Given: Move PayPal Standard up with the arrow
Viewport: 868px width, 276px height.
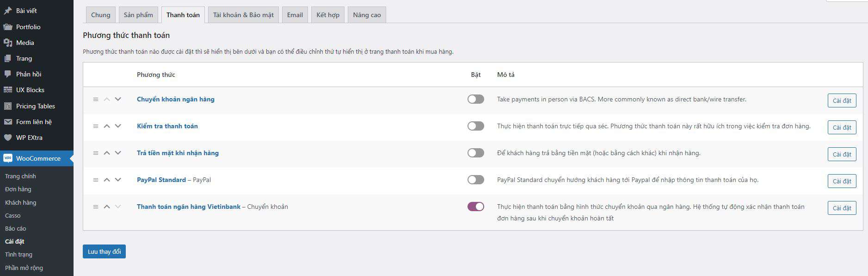Looking at the screenshot, I should (107, 180).
